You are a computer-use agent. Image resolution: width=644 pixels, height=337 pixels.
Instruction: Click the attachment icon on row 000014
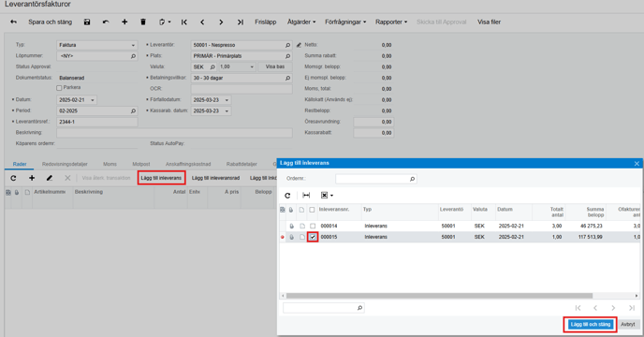[x=292, y=226]
